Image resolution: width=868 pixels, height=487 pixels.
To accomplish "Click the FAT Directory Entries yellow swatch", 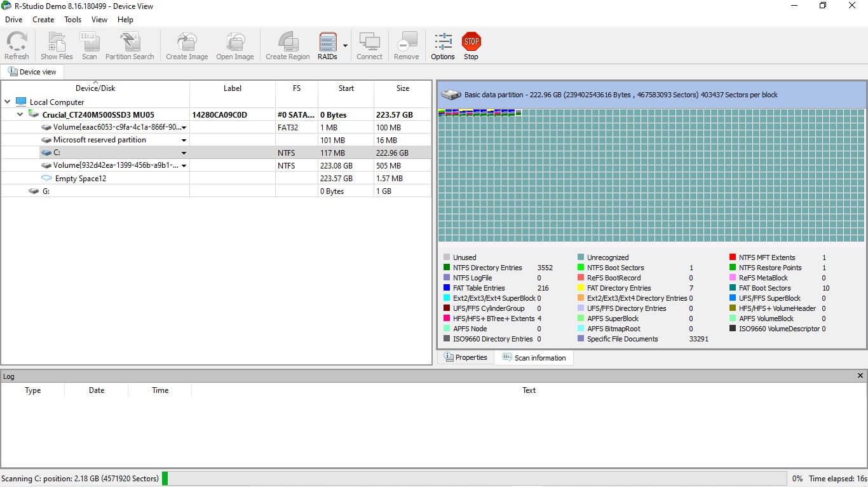I will pyautogui.click(x=581, y=288).
